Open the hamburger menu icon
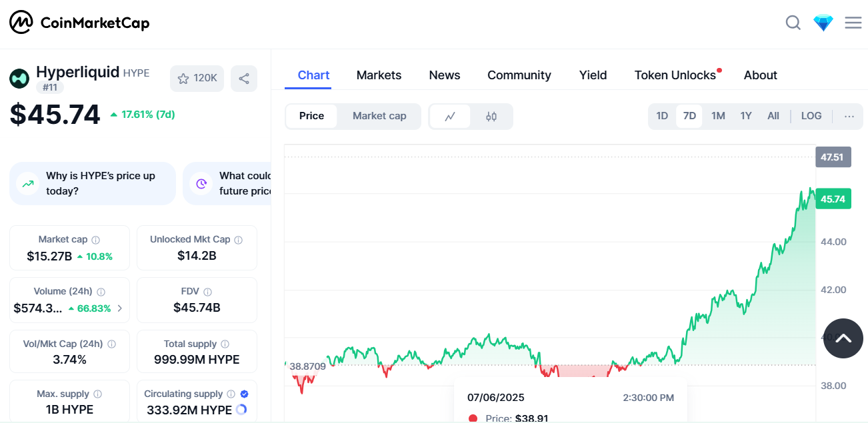Screen dimensions: 868x423 [x=853, y=23]
